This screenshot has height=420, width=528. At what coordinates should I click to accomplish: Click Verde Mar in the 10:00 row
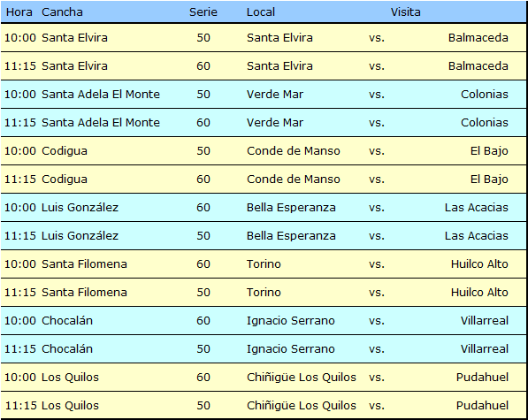coord(275,95)
